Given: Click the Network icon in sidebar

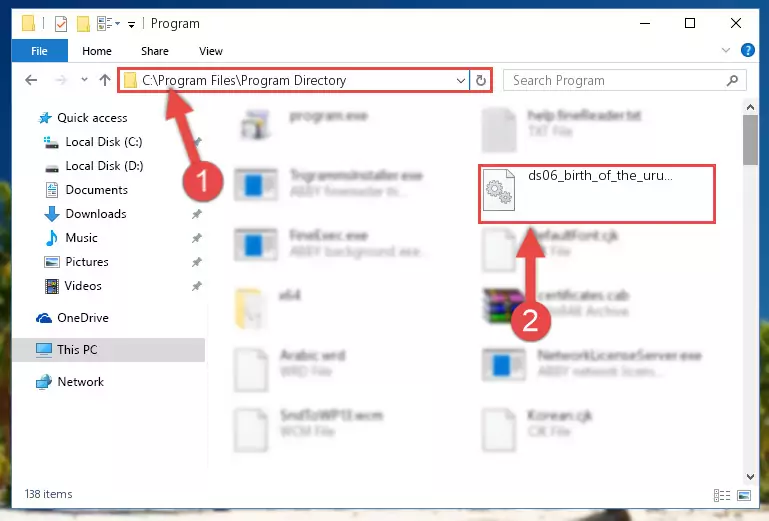Looking at the screenshot, I should (x=44, y=382).
